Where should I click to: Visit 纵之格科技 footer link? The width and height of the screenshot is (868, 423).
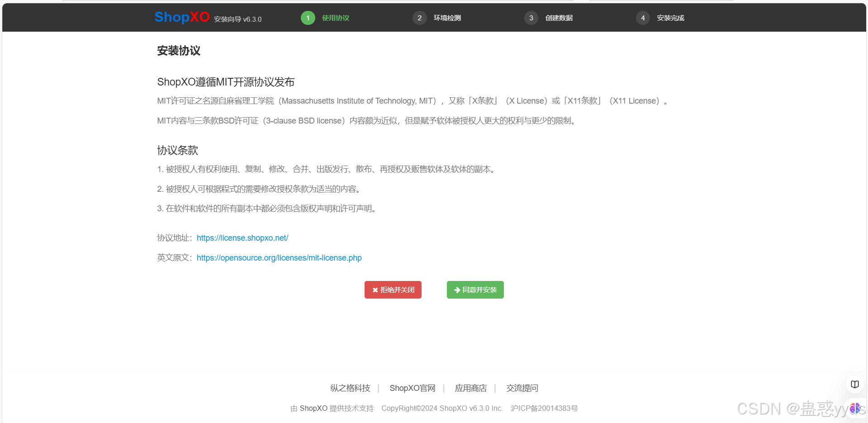pyautogui.click(x=350, y=388)
